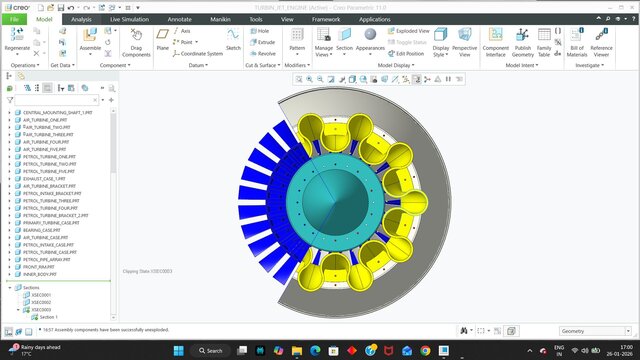Open the File menu

(x=14, y=19)
